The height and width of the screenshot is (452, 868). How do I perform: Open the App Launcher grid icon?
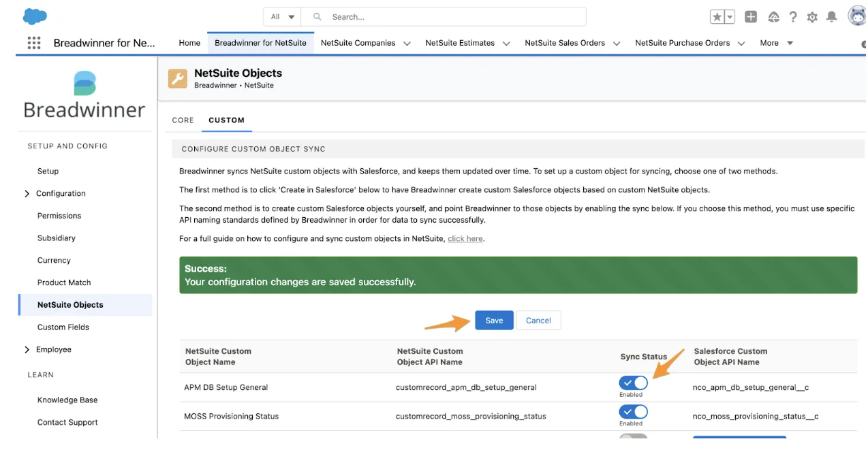34,43
